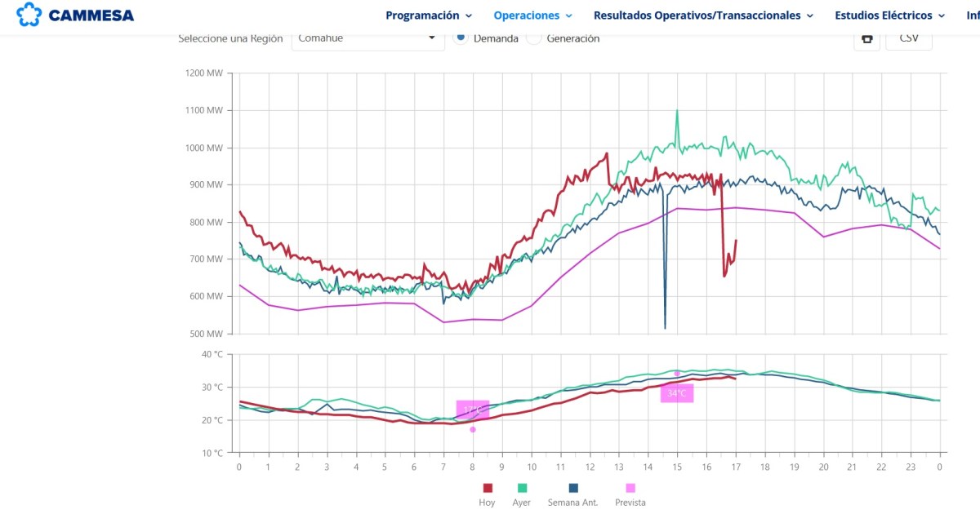
Task: Toggle the pink Prevista legend swatch
Action: (630, 488)
